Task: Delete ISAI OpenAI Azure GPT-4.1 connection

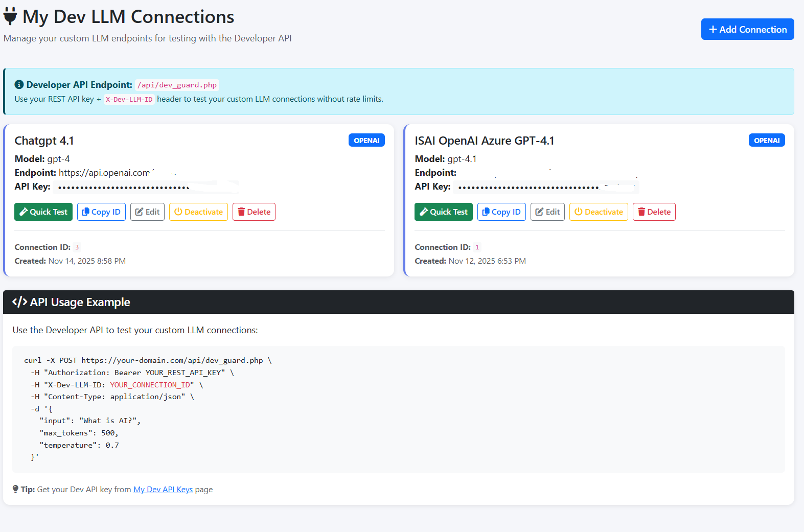Action: (x=654, y=212)
